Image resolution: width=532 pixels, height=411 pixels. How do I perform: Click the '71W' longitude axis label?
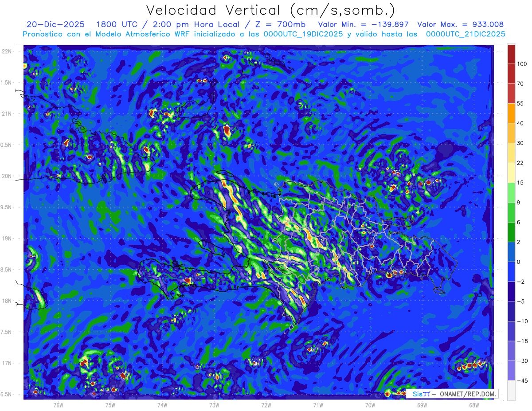coord(318,404)
